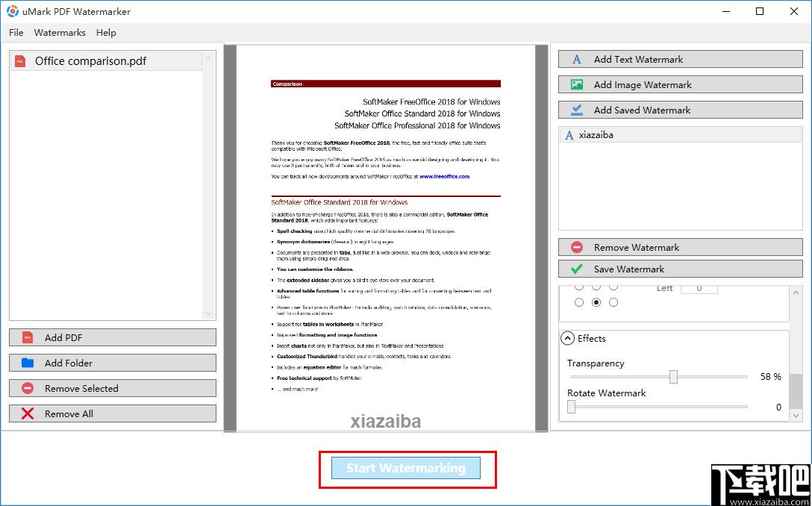Select the bottom-left position radio button
Screen dimensions: 812x506
pyautogui.click(x=579, y=302)
